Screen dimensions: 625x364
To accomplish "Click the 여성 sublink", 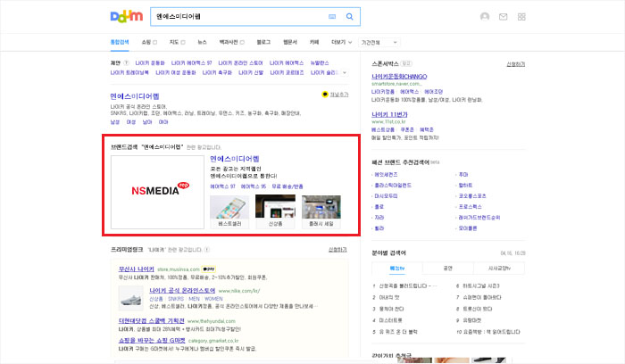I will (x=131, y=122).
